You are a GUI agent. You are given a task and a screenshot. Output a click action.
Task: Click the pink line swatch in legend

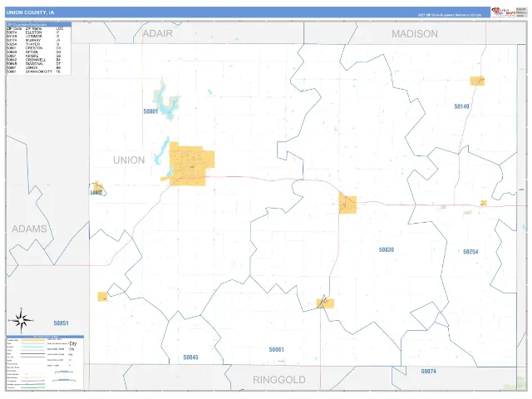pos(32,381)
